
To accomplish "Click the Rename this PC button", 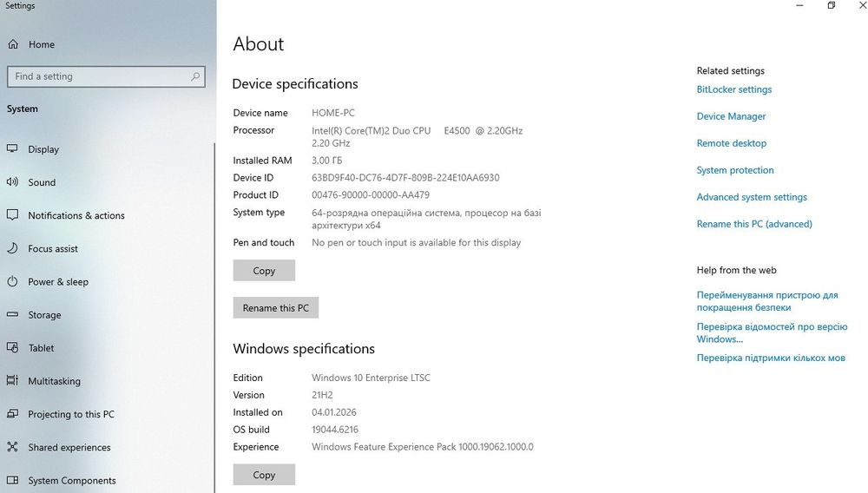I will [x=276, y=307].
